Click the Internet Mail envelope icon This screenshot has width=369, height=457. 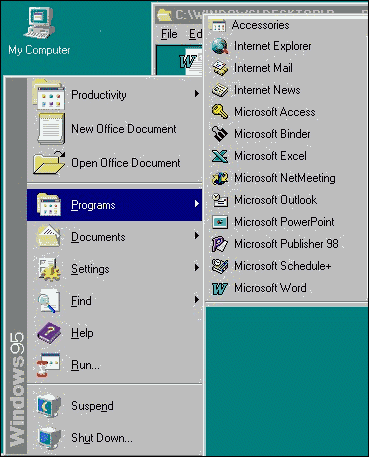point(220,68)
